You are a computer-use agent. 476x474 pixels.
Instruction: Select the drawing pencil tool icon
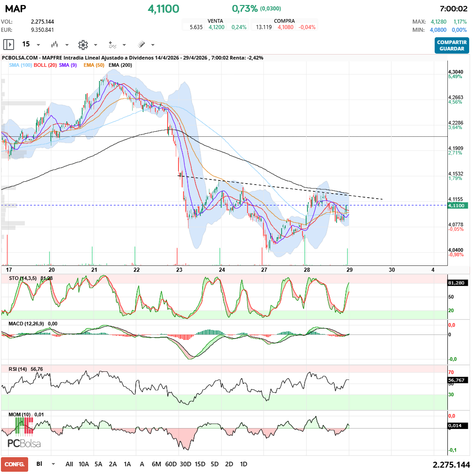pyautogui.click(x=141, y=45)
